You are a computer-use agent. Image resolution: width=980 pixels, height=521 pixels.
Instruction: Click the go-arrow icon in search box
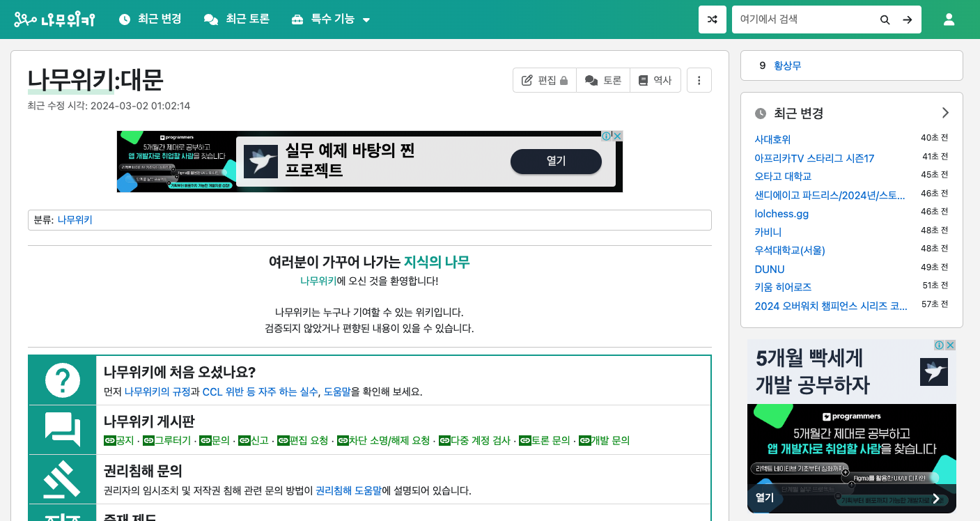click(908, 20)
